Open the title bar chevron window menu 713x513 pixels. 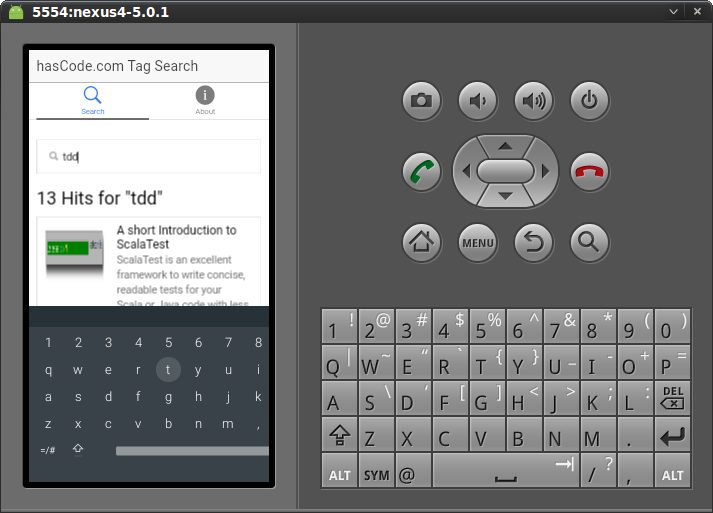[673, 12]
